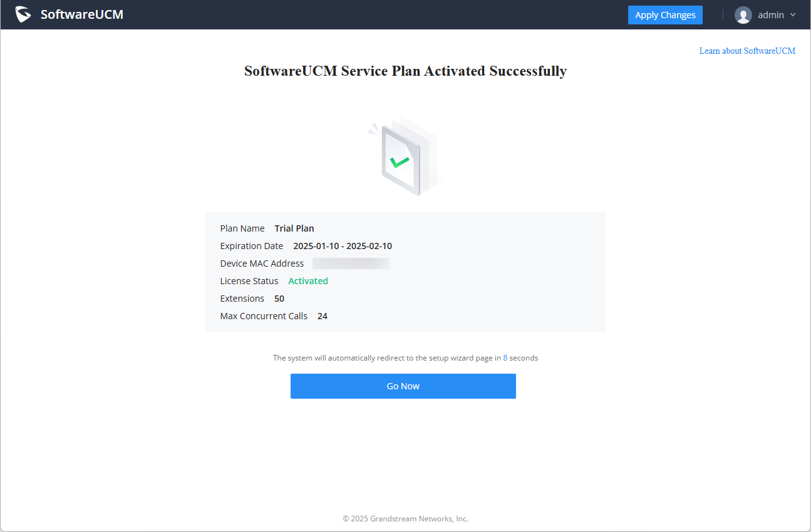Viewport: 811px width, 532px height.
Task: Click the blurred Device MAC Address value
Action: tap(351, 263)
